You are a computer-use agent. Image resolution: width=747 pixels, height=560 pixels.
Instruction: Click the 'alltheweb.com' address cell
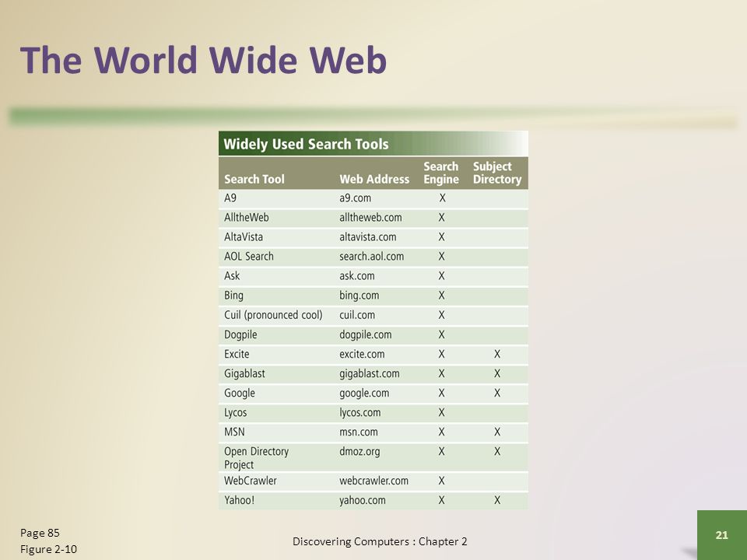[x=370, y=218]
